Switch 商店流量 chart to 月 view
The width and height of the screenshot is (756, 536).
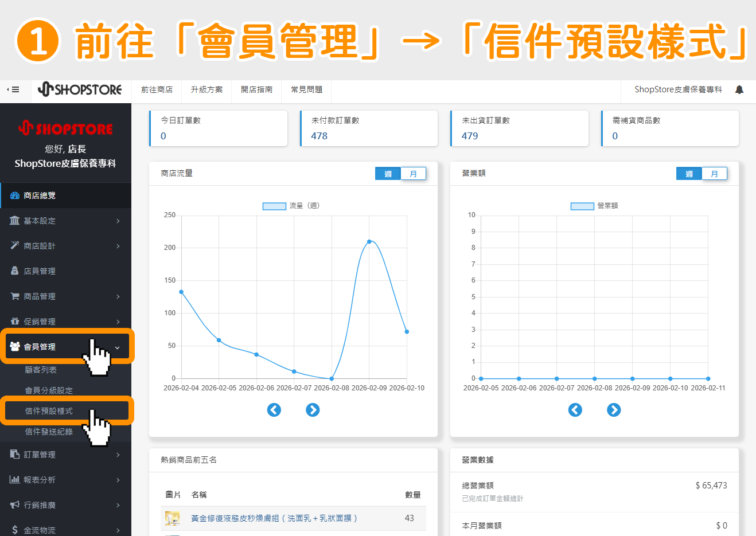point(414,173)
